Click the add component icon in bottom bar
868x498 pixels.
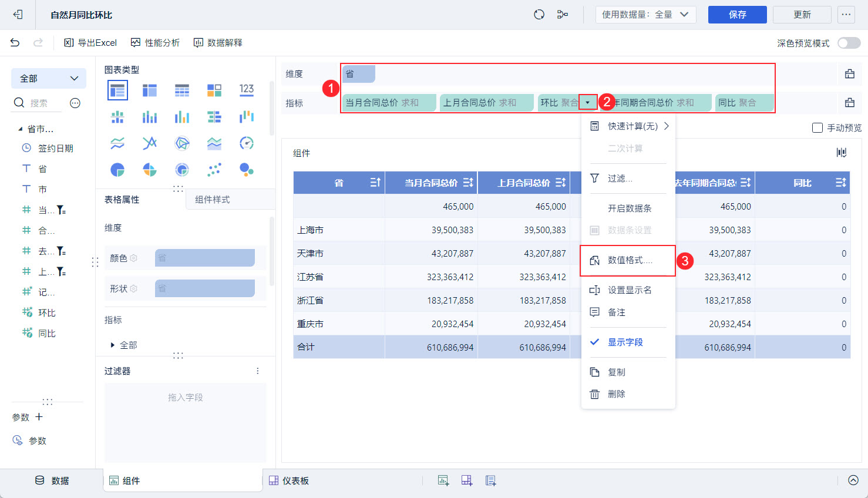coord(443,481)
